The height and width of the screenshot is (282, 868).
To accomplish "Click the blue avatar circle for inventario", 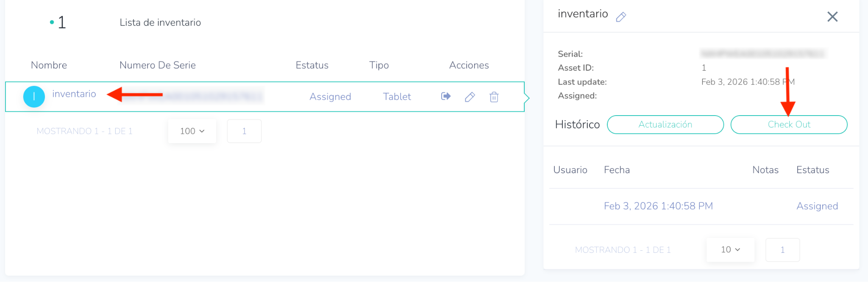I will (x=34, y=97).
